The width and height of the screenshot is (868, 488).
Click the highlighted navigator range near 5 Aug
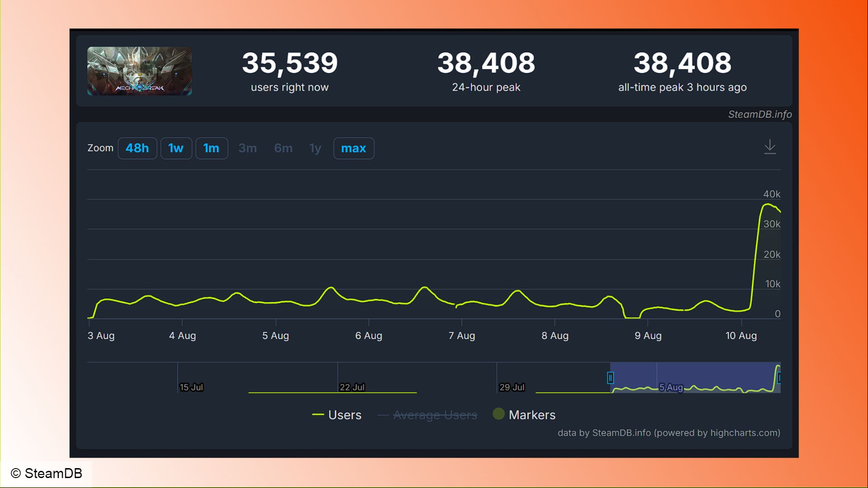695,377
